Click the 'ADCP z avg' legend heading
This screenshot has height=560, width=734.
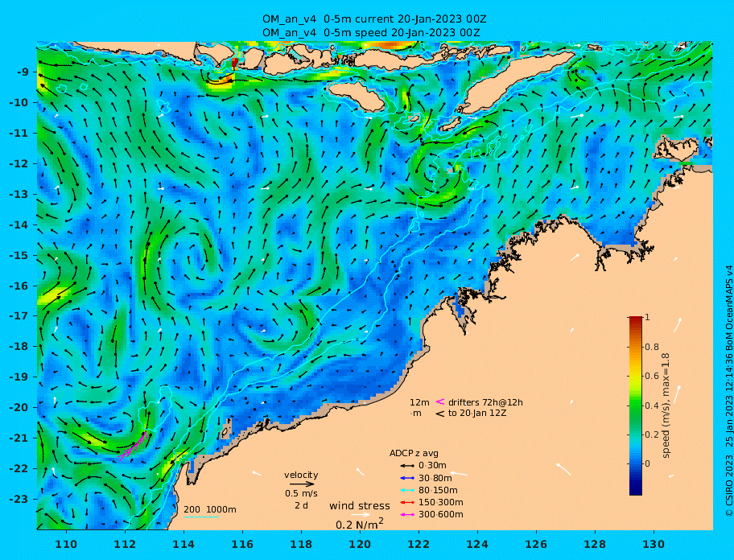(414, 453)
